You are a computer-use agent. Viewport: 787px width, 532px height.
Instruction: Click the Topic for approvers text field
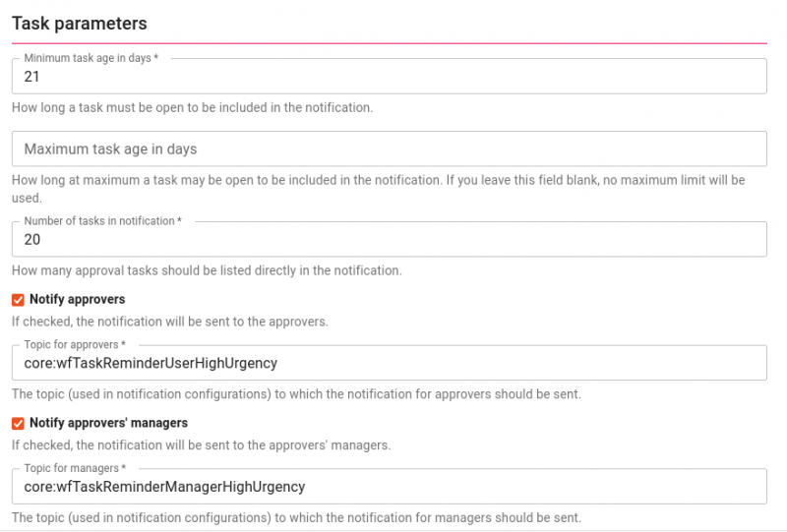pos(389,363)
